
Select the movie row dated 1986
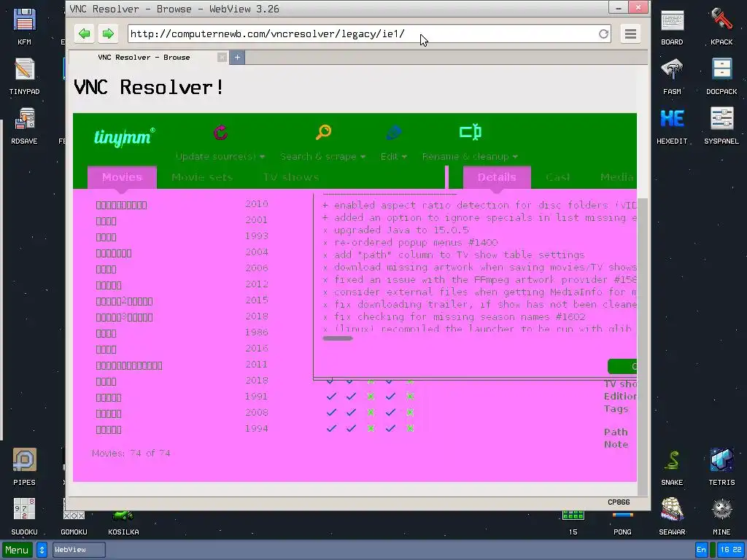(182, 332)
